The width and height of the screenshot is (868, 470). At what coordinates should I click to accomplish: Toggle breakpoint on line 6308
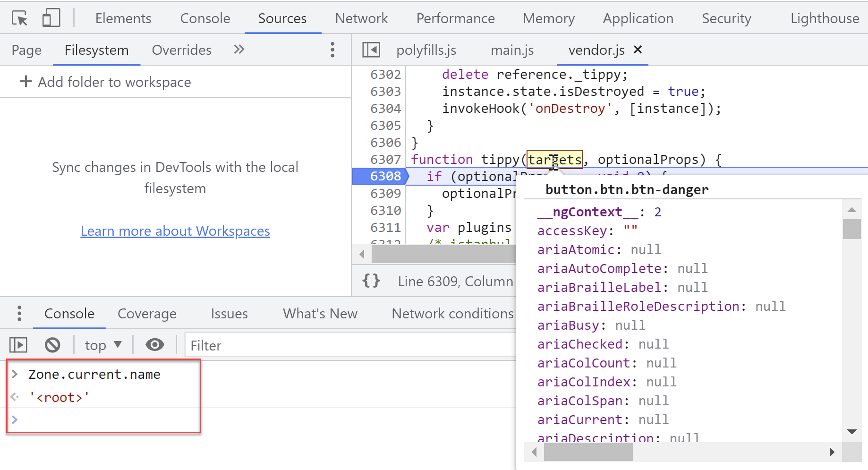pos(385,176)
